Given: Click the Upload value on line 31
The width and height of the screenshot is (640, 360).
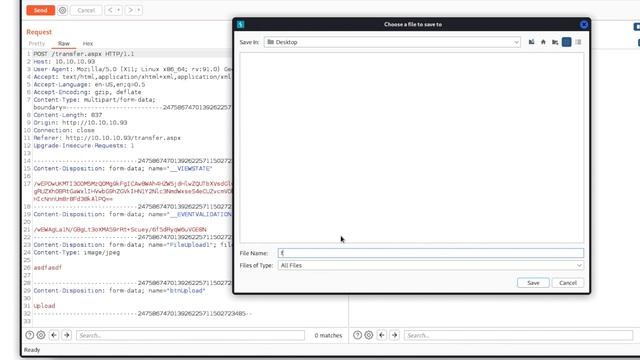Looking at the screenshot, I should coord(44,306).
